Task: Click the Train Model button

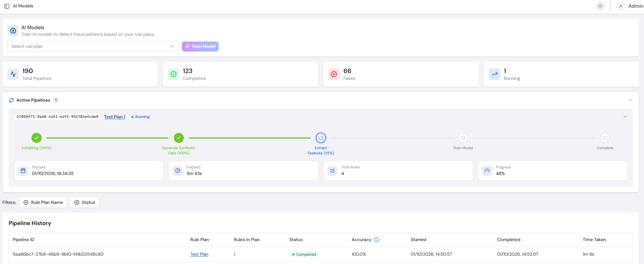Action: point(200,46)
